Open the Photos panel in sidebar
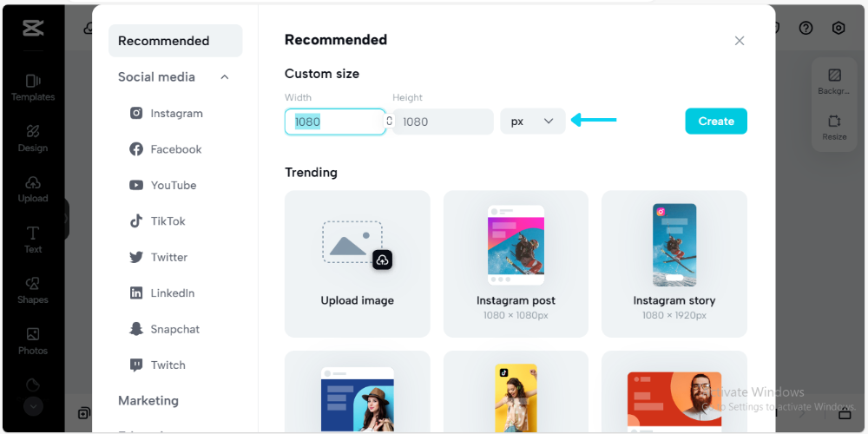868x434 pixels. 33,340
